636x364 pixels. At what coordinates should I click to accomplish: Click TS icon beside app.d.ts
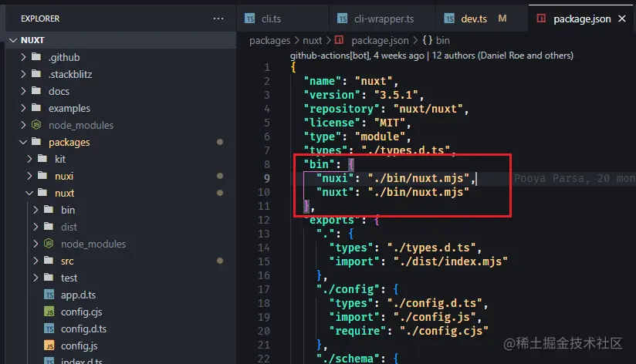coord(49,295)
